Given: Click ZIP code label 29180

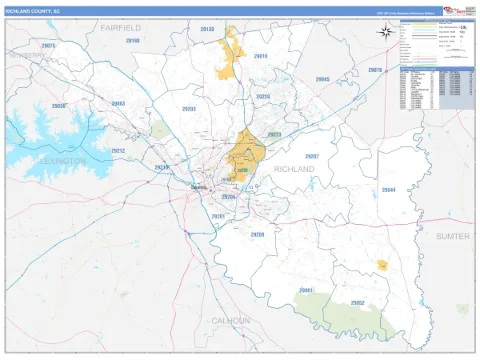Looking at the screenshot, I should pyautogui.click(x=133, y=41).
